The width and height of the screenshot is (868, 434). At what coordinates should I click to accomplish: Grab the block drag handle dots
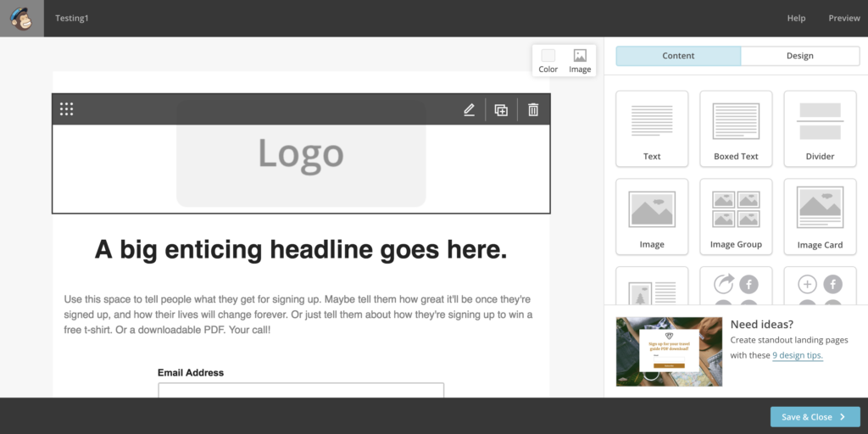pyautogui.click(x=66, y=109)
